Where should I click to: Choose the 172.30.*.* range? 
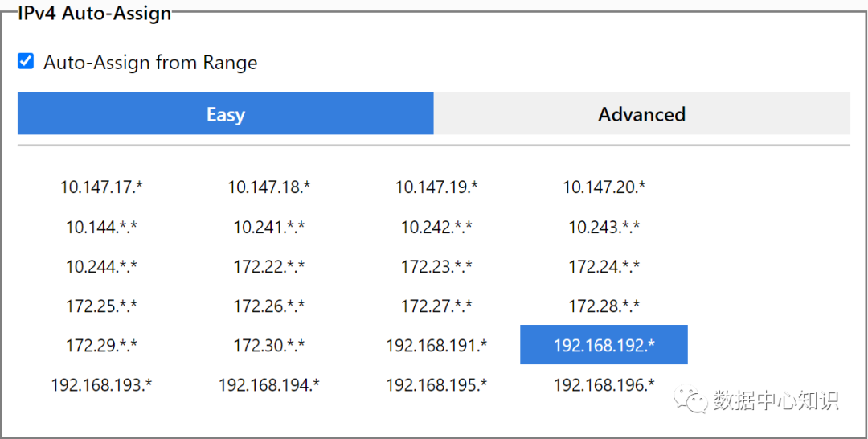click(269, 346)
